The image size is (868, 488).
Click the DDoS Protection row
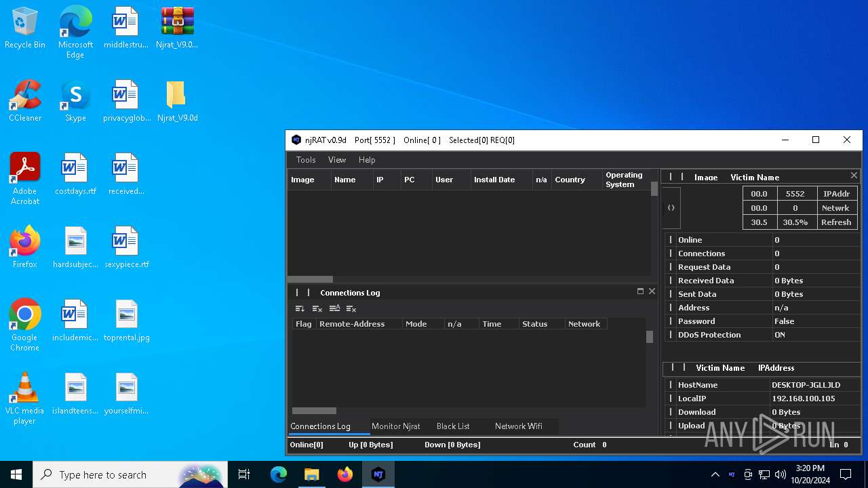pos(762,335)
